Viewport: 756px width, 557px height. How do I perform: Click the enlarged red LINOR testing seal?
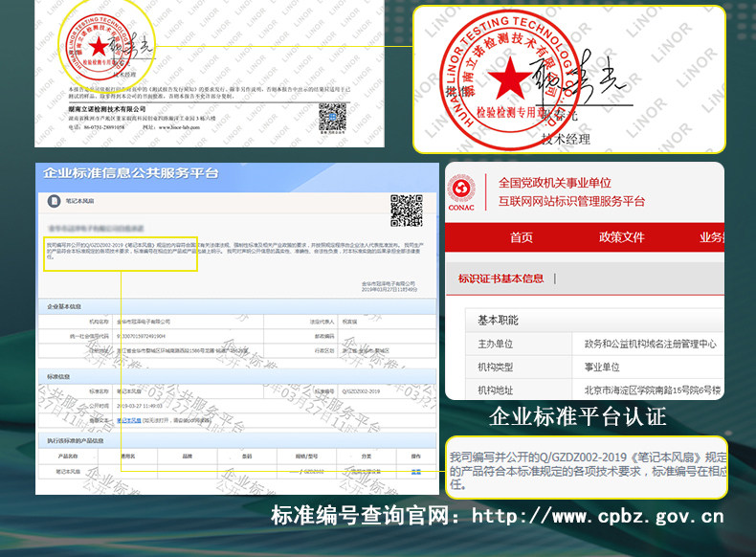point(511,78)
